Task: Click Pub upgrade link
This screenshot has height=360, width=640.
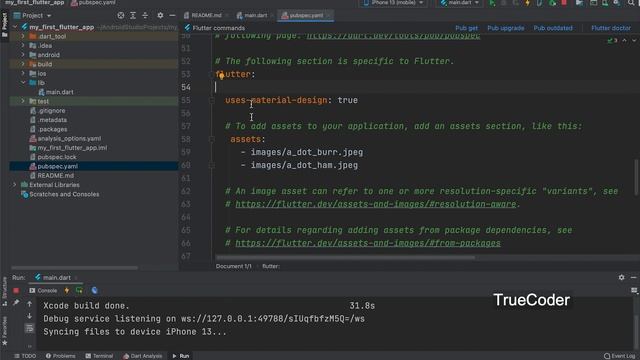Action: pos(505,28)
